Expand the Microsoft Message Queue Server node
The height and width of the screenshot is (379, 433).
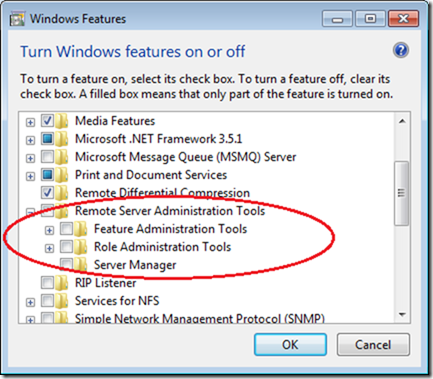pos(30,158)
